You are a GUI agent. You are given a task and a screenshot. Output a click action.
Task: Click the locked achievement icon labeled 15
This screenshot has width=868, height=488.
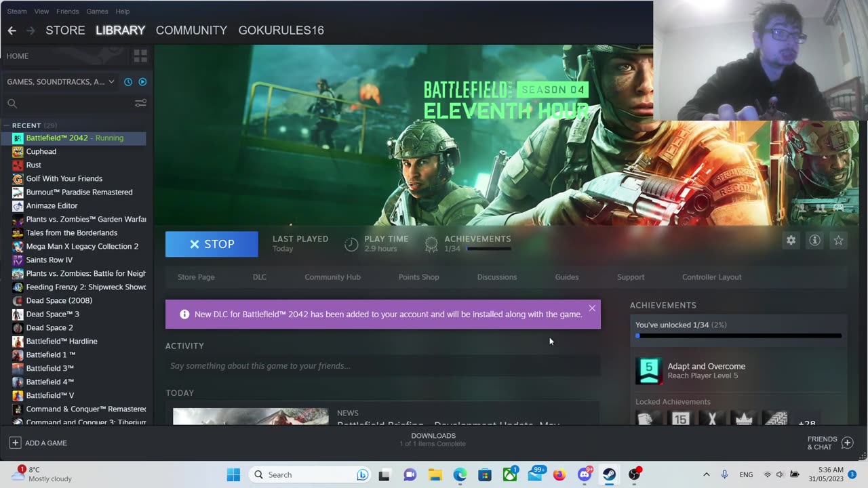pyautogui.click(x=680, y=419)
